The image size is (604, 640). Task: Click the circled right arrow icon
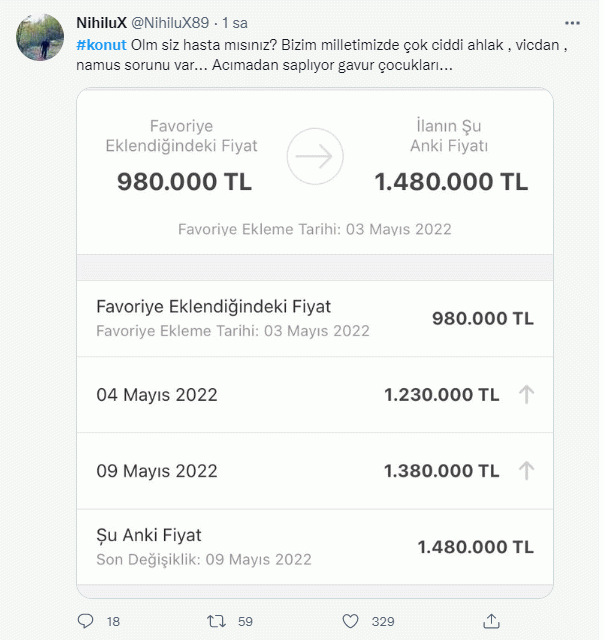click(x=315, y=156)
